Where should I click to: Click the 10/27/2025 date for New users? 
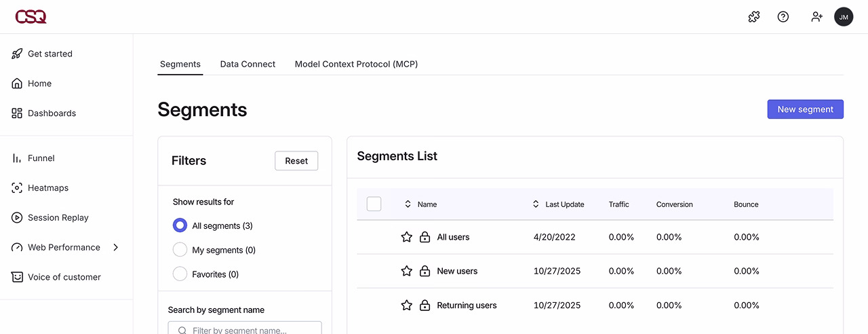coord(557,271)
